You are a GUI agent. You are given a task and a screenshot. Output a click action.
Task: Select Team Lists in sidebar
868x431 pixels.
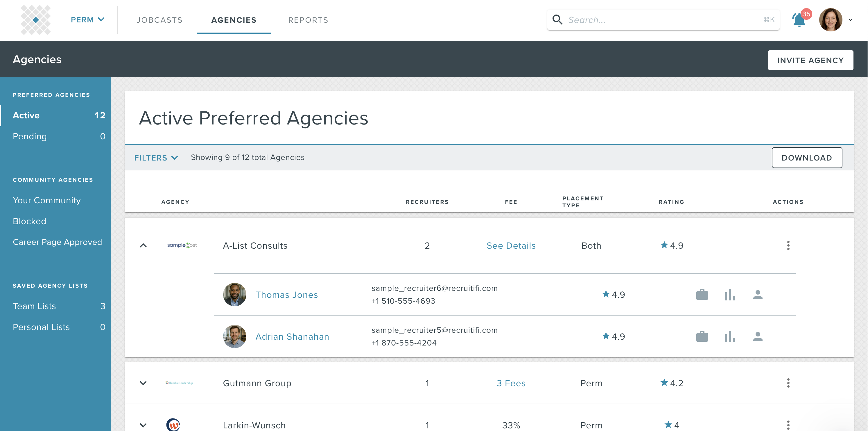(34, 306)
